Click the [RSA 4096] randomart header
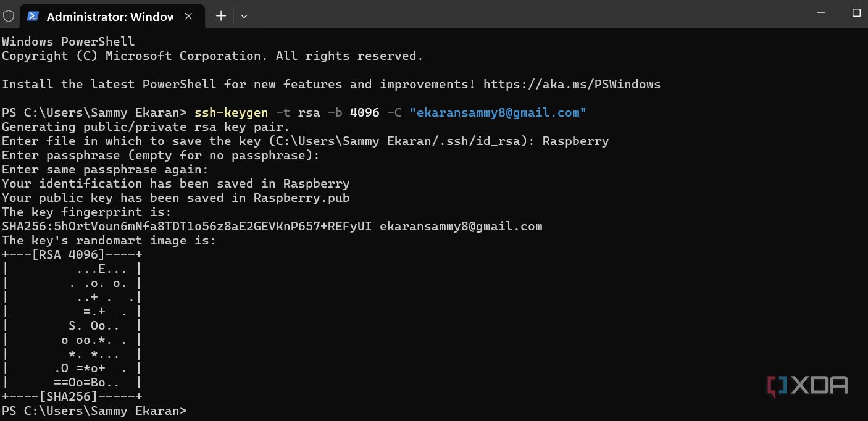Image resolution: width=868 pixels, height=421 pixels. point(71,254)
